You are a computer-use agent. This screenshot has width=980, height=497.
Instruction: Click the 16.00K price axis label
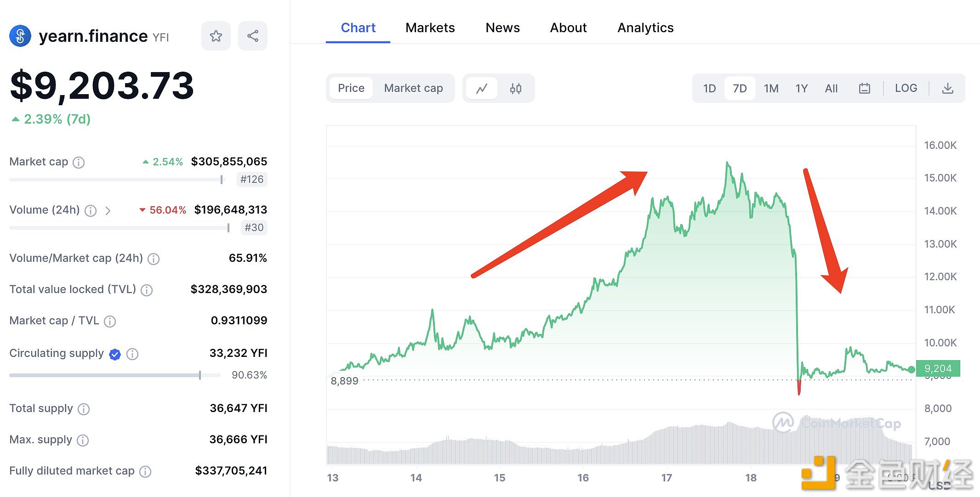pyautogui.click(x=940, y=146)
